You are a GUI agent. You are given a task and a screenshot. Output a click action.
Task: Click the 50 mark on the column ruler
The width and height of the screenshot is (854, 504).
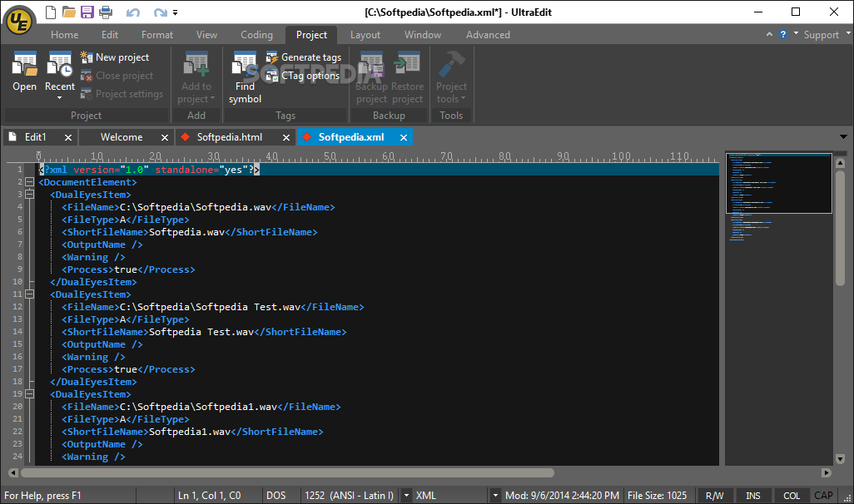pos(330,156)
